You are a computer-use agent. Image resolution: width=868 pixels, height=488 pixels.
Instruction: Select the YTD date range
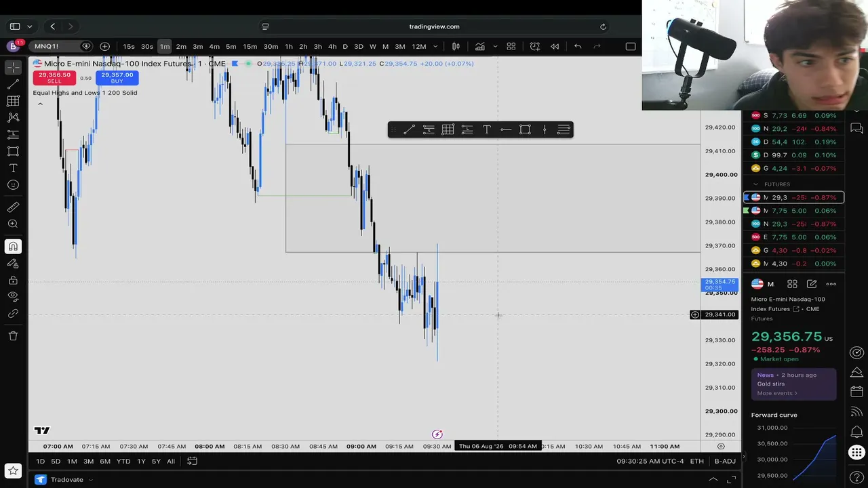(123, 462)
